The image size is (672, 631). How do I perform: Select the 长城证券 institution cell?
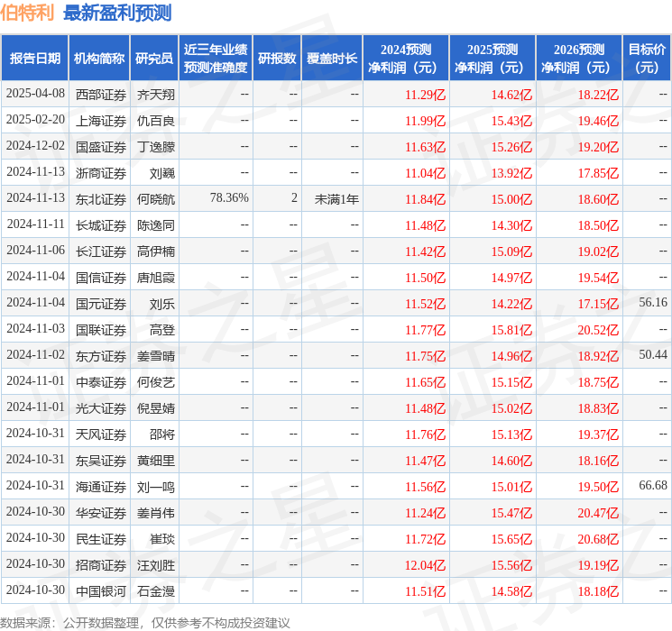pos(101,225)
